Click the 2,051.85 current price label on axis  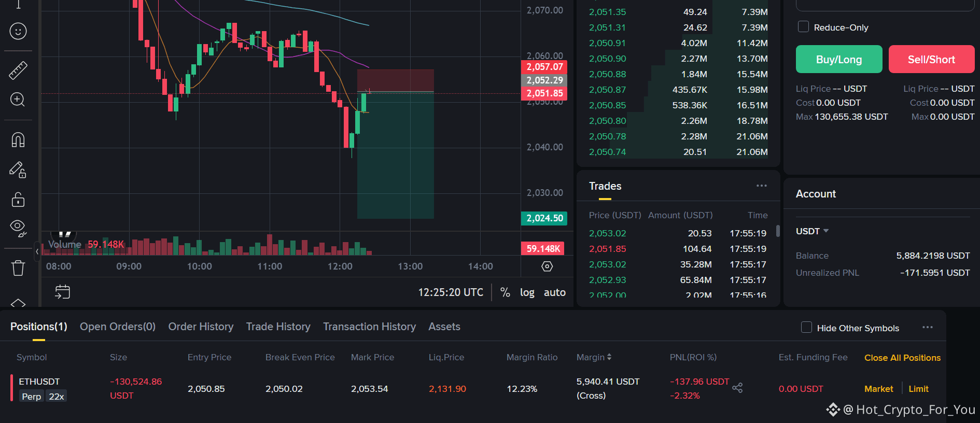(x=544, y=93)
